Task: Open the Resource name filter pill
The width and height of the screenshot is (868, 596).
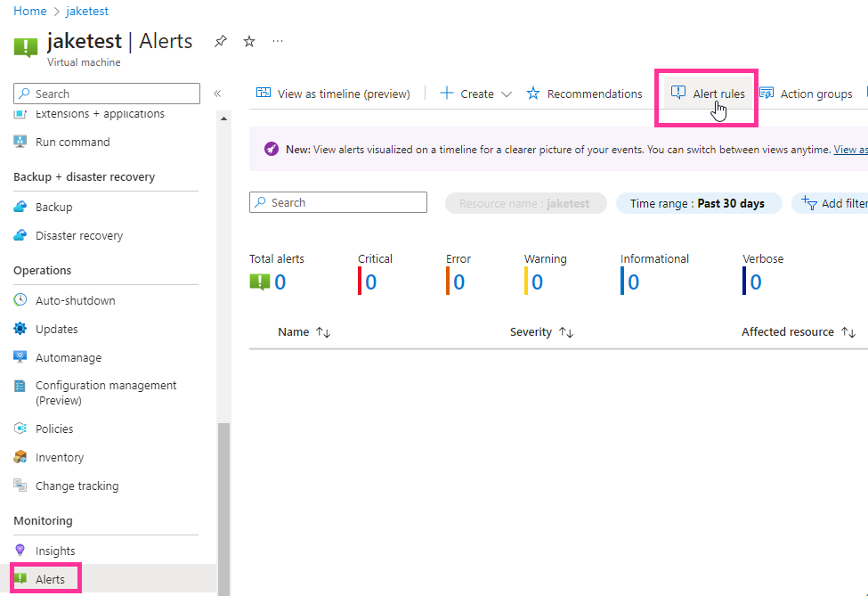Action: click(525, 203)
